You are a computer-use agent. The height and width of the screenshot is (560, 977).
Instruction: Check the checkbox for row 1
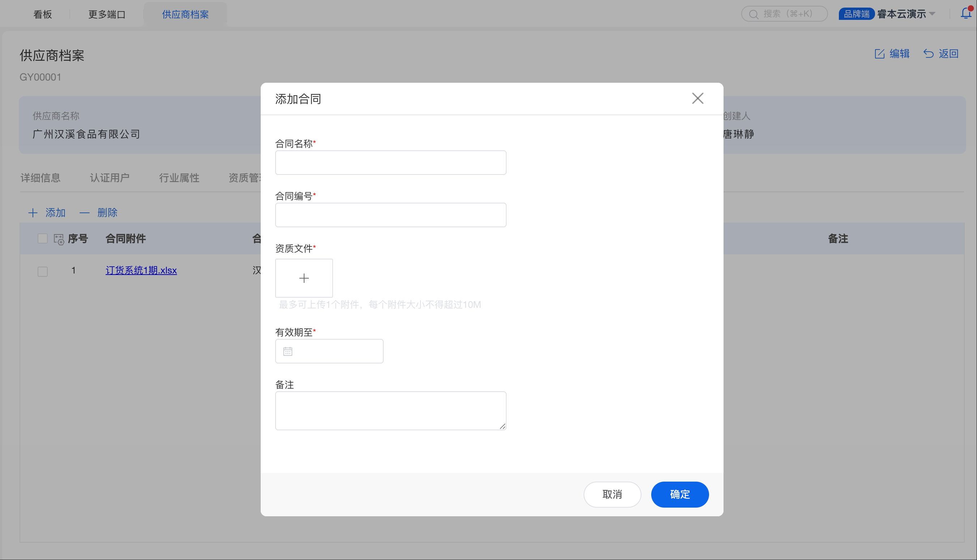[43, 271]
